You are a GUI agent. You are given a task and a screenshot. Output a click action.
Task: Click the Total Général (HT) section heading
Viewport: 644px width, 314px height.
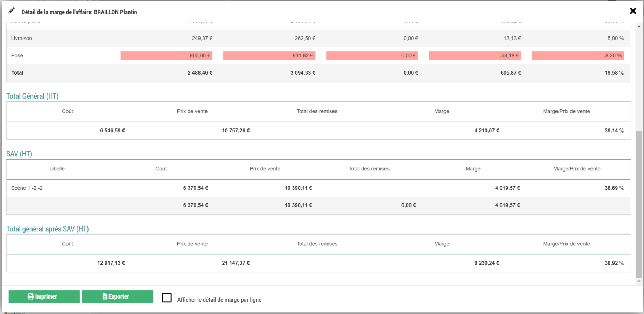coord(33,96)
